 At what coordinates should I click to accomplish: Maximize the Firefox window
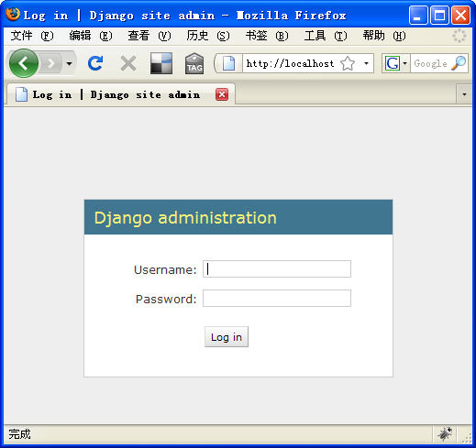pyautogui.click(x=439, y=15)
